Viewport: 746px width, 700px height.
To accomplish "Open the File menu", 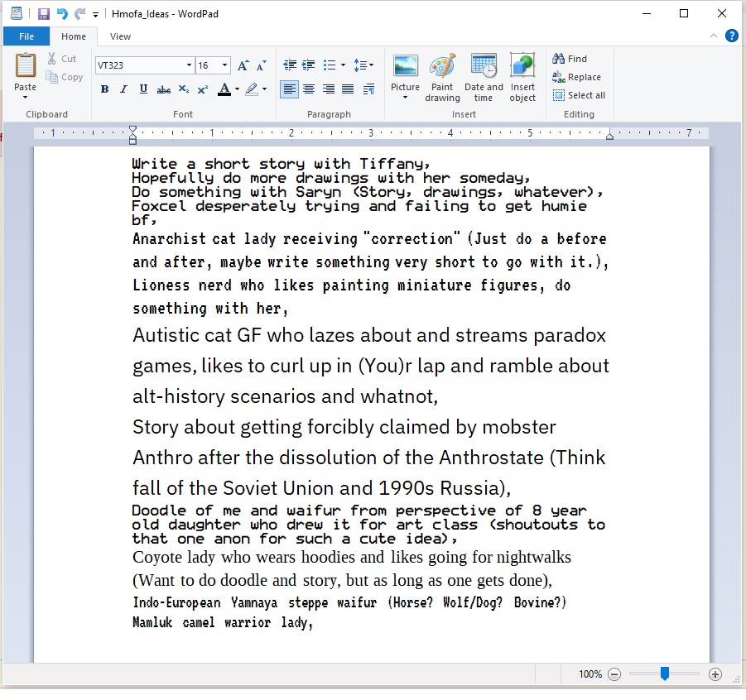I will click(x=26, y=36).
